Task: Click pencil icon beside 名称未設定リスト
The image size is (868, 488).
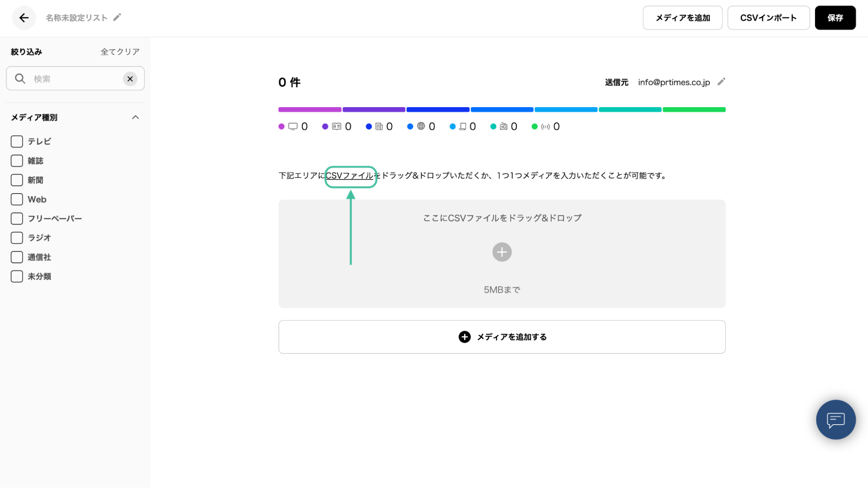Action: click(117, 17)
